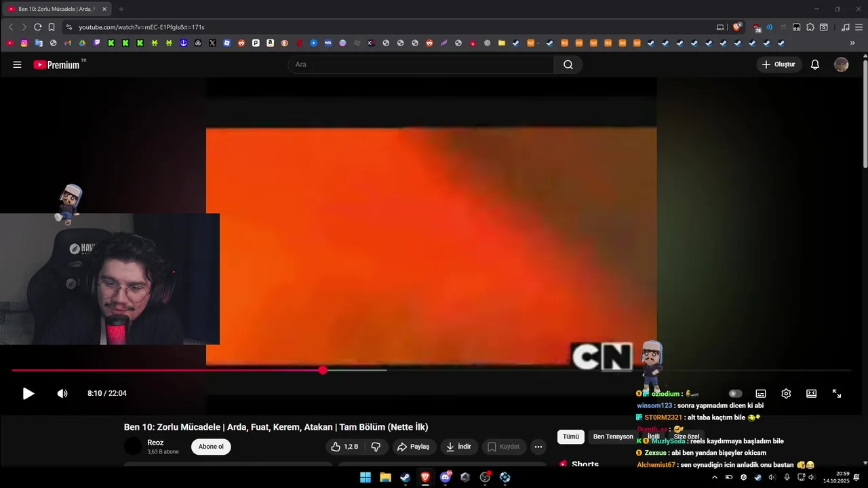The height and width of the screenshot is (488, 868).
Task: Turn on subtitles with the captions icon
Action: tap(761, 394)
